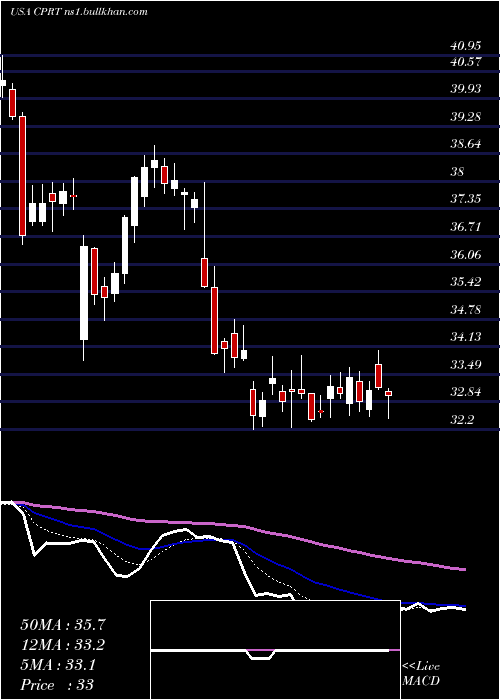Image resolution: width=500 pixels, height=700 pixels.
Task: Click the '12MA : 33.2' readout
Action: click(63, 645)
